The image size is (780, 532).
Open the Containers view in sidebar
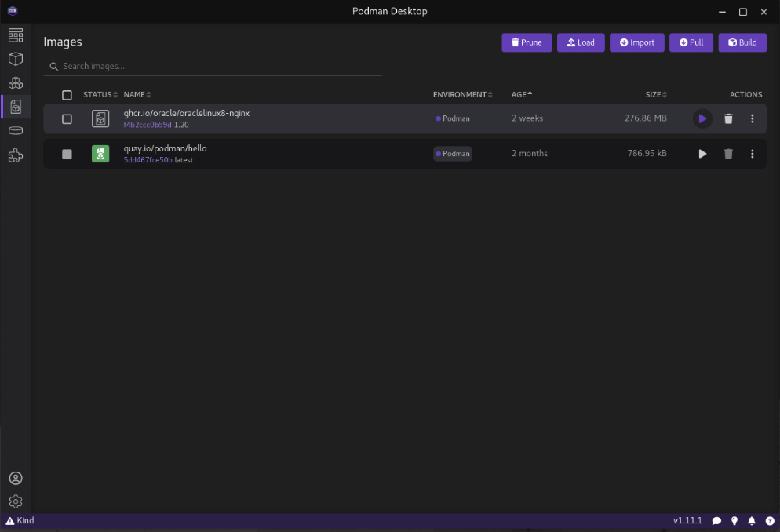coord(16,59)
